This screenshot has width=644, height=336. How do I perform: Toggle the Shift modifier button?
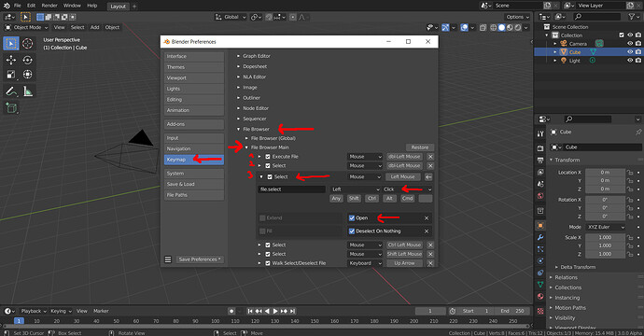point(354,199)
